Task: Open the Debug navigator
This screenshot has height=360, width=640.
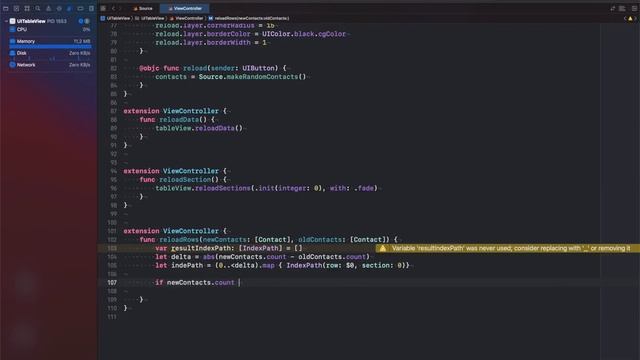Action: pos(70,8)
